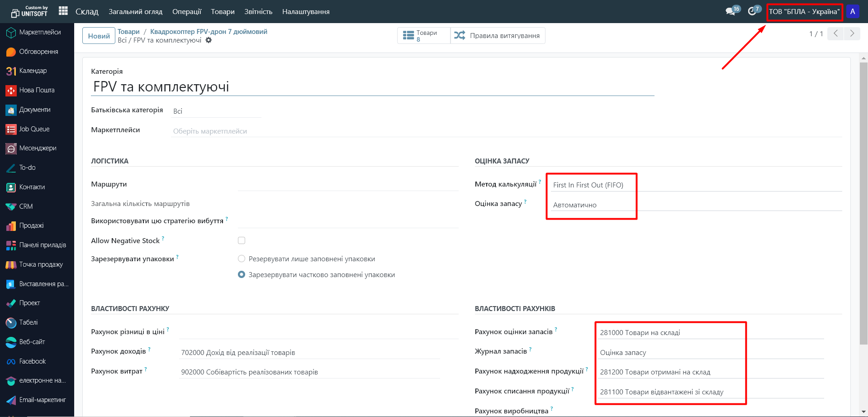Select Зарезервувати частково заповнені упаковки option
The width and height of the screenshot is (868, 417).
[242, 274]
